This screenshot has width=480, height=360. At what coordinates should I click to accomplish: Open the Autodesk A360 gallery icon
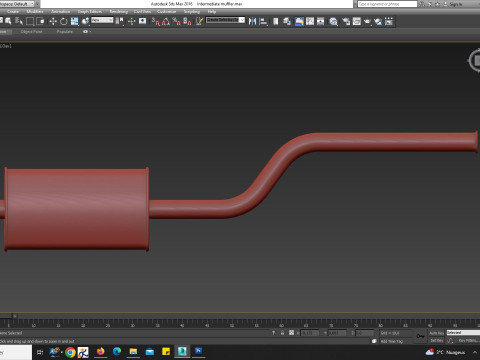pyautogui.click(x=389, y=21)
